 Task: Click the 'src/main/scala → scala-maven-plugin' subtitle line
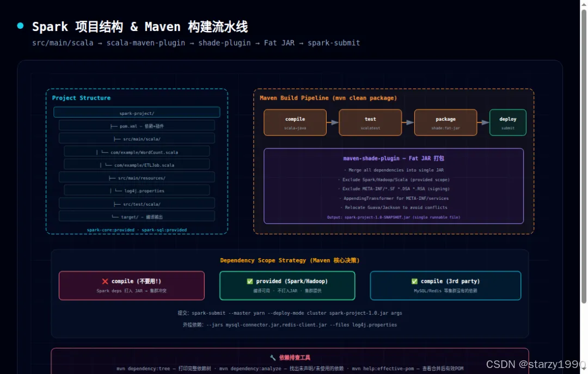point(196,43)
